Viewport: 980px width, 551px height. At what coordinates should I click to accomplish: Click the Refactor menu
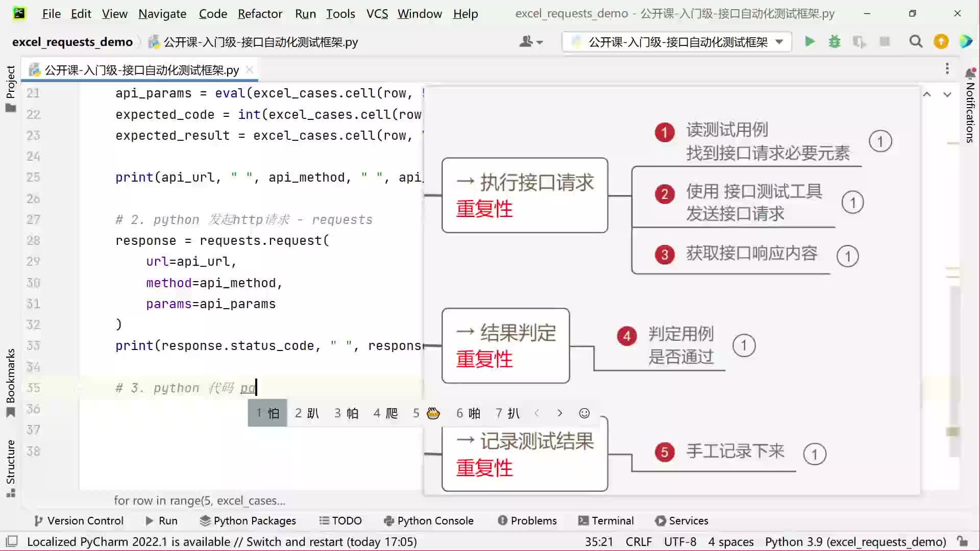260,13
